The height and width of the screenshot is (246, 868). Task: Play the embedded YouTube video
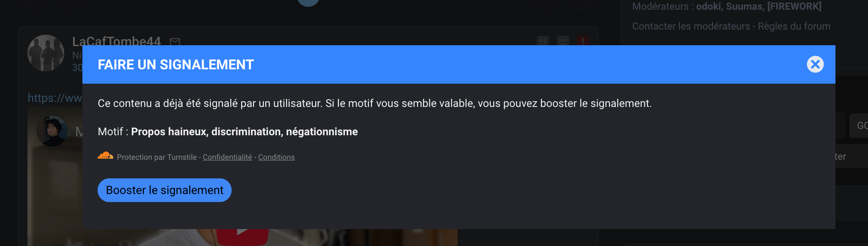242,236
